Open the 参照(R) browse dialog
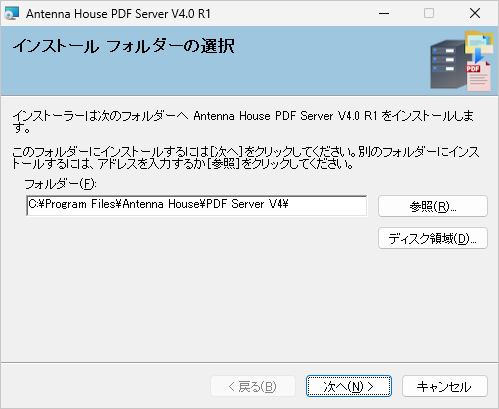This screenshot has height=409, width=499. coord(433,206)
